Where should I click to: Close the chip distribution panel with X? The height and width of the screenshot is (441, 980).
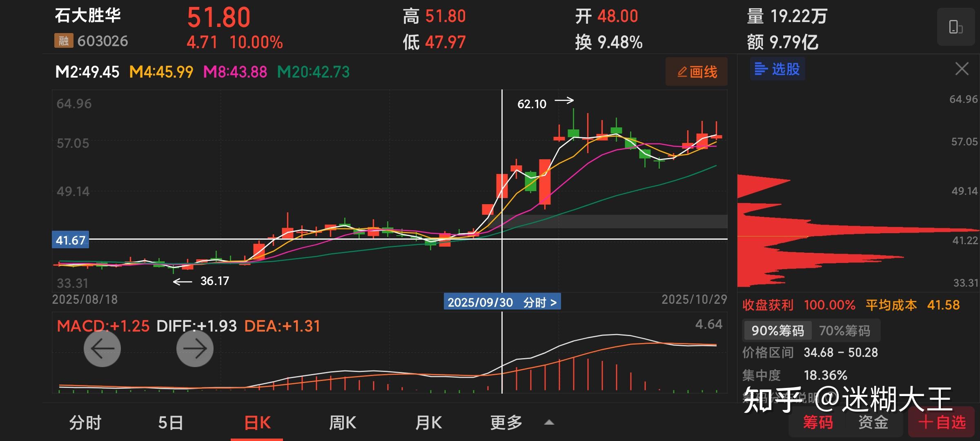click(962, 69)
